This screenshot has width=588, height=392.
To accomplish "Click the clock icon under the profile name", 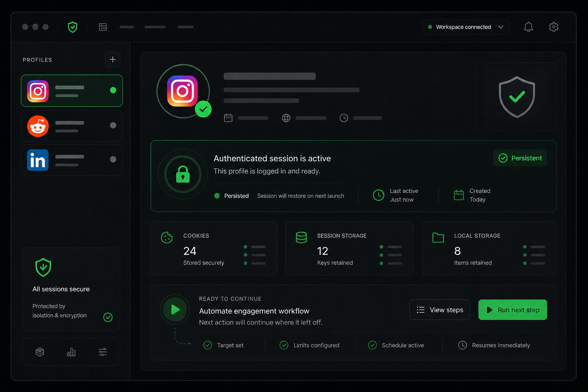I will point(344,118).
